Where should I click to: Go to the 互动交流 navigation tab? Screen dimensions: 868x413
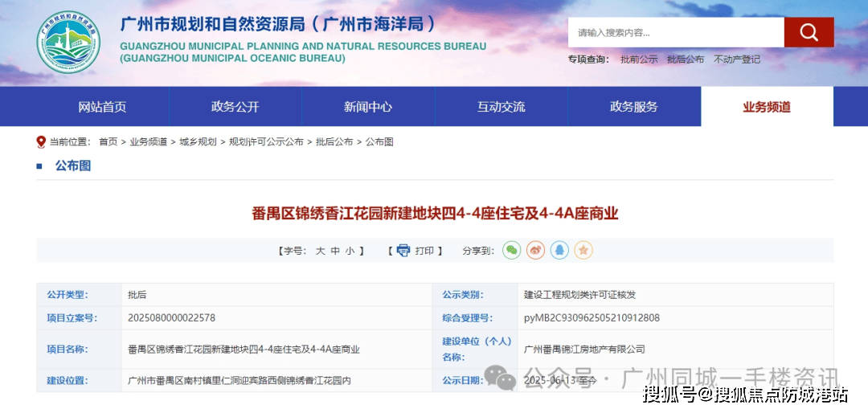[x=501, y=107]
